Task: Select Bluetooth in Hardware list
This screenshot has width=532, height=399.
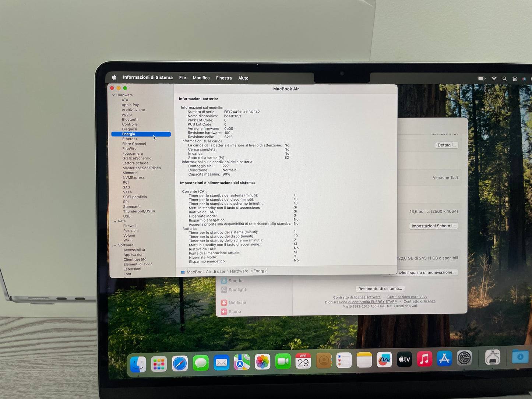Action: (x=130, y=120)
